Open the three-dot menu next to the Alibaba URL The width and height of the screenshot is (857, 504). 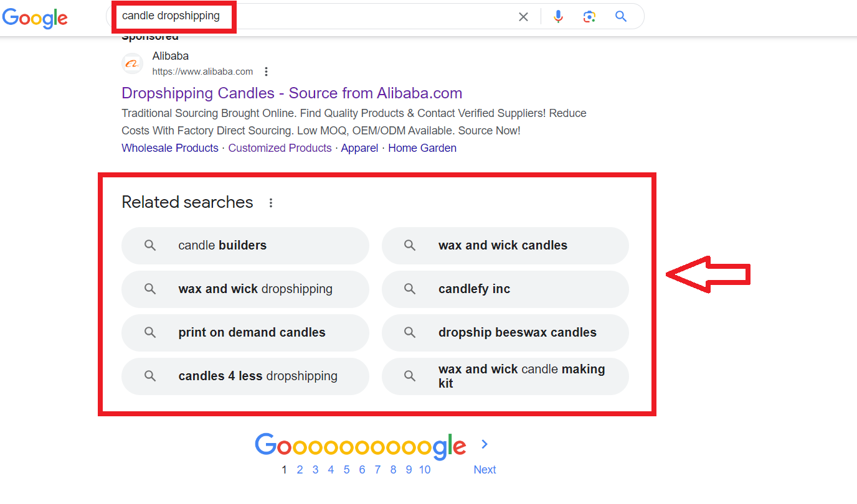click(x=266, y=71)
